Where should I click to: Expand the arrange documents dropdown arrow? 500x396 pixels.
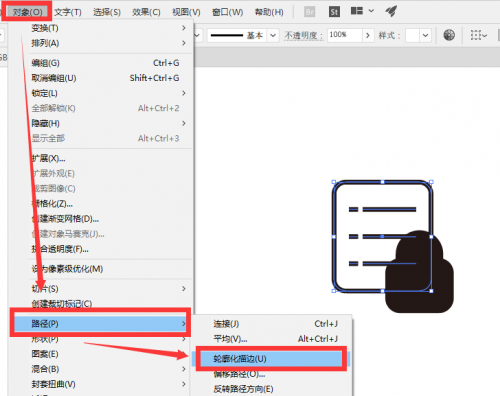point(371,11)
